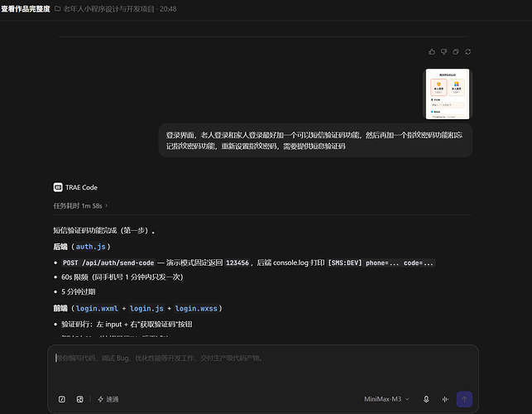Open the login.wxml file link

[x=97, y=308]
